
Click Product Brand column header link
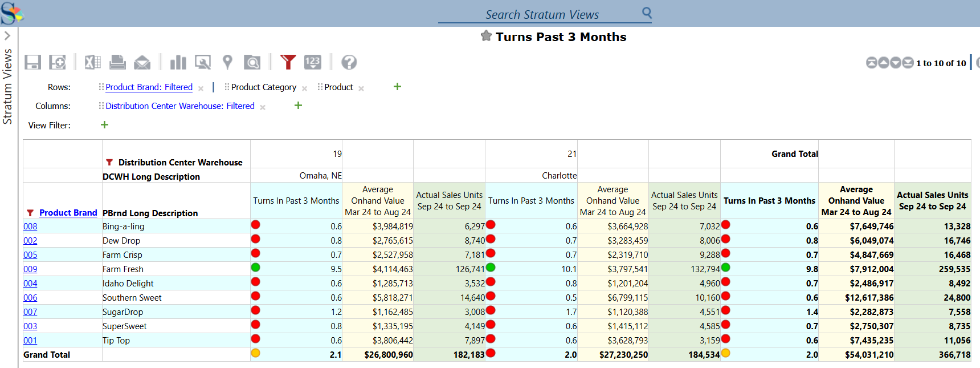[x=68, y=213]
